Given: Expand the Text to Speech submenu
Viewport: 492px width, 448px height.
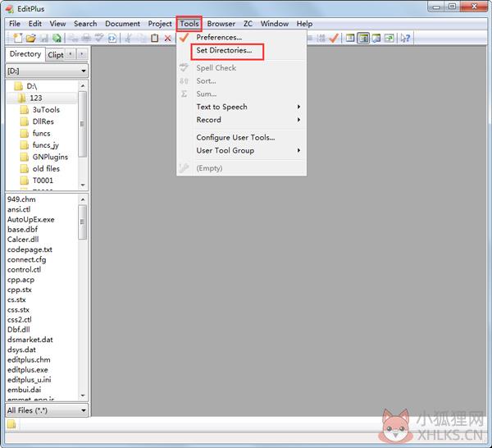Looking at the screenshot, I should (248, 107).
